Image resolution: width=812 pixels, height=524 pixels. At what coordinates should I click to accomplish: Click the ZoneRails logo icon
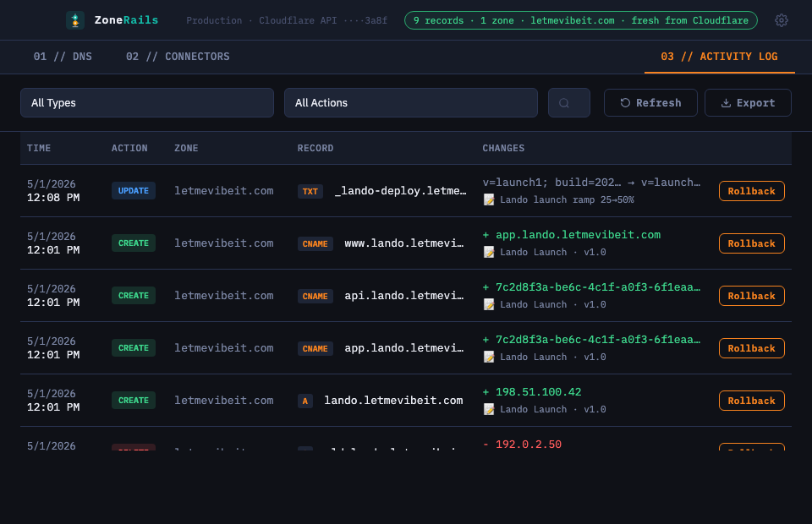pos(75,20)
